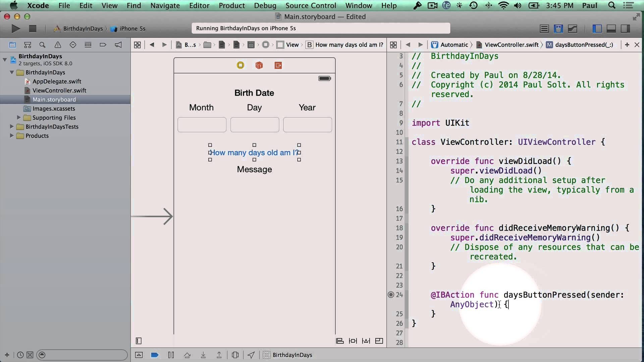Toggle the Debug area visibility

(611, 29)
